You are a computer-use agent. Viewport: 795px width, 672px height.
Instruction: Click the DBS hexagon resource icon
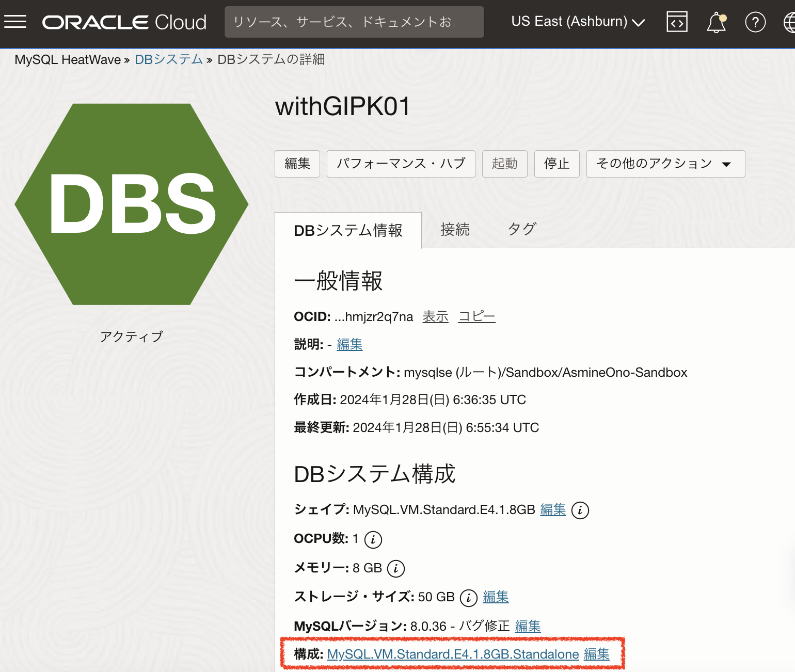point(132,204)
